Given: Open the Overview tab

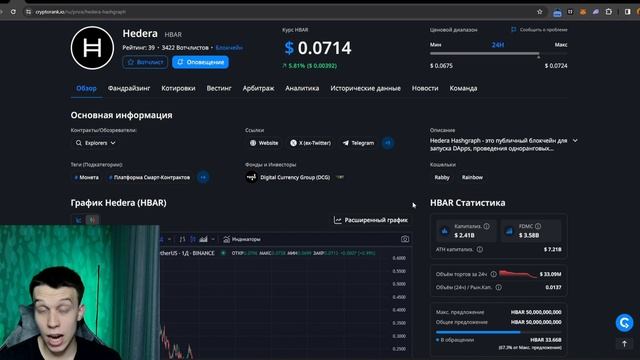Looking at the screenshot, I should pos(86,88).
